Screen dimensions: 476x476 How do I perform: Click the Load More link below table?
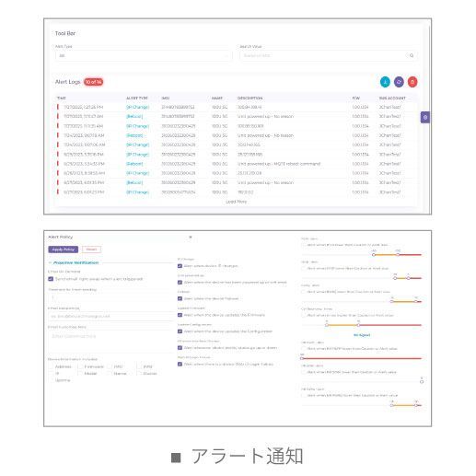coord(236,202)
